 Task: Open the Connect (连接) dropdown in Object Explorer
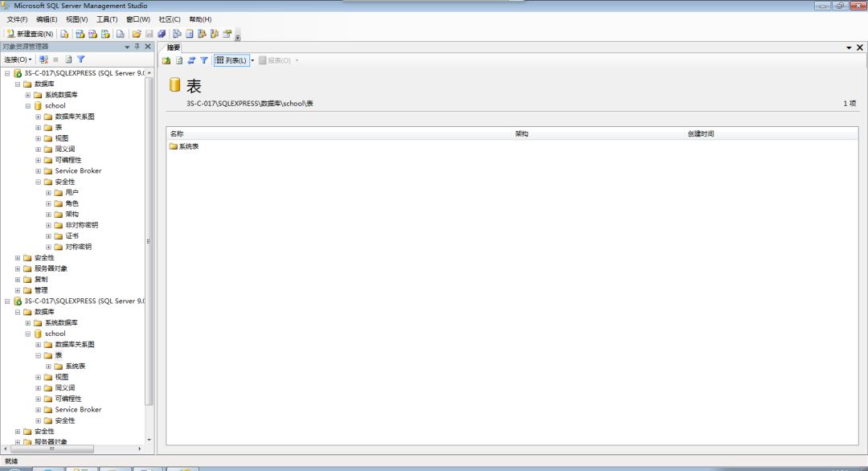coord(18,59)
